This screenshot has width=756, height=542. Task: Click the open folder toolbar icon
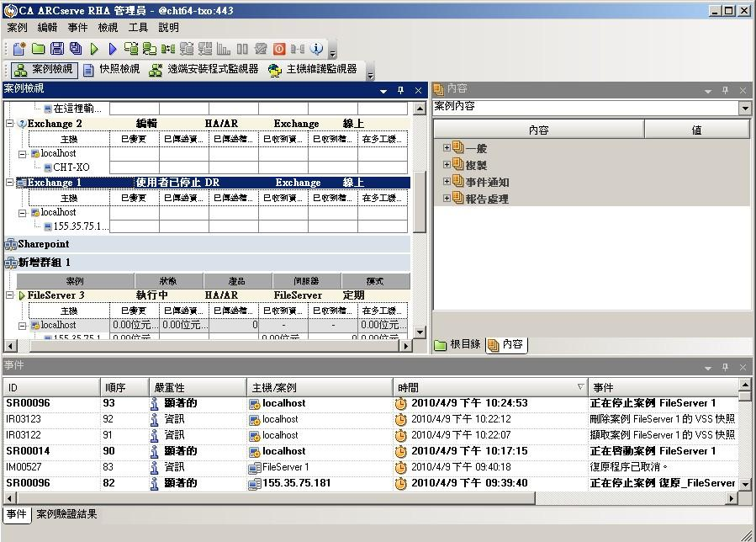pyautogui.click(x=38, y=49)
